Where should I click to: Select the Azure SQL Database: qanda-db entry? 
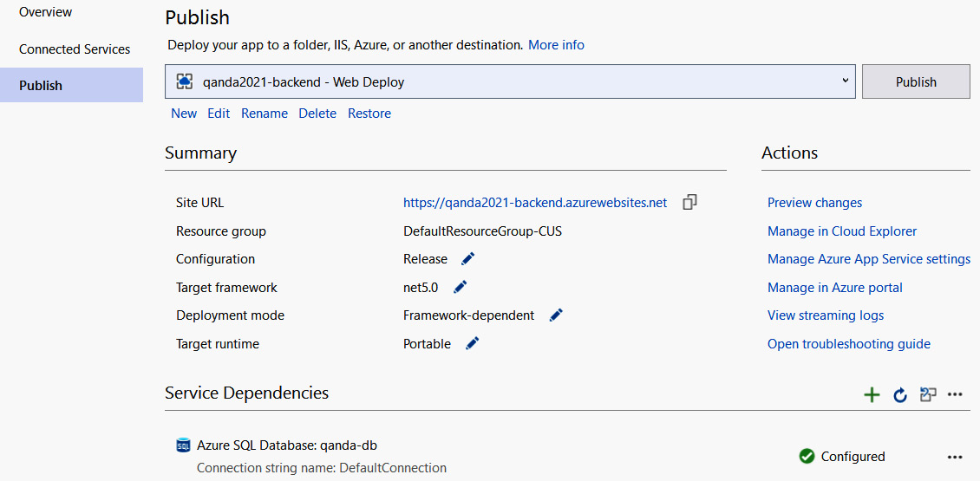[x=287, y=445]
